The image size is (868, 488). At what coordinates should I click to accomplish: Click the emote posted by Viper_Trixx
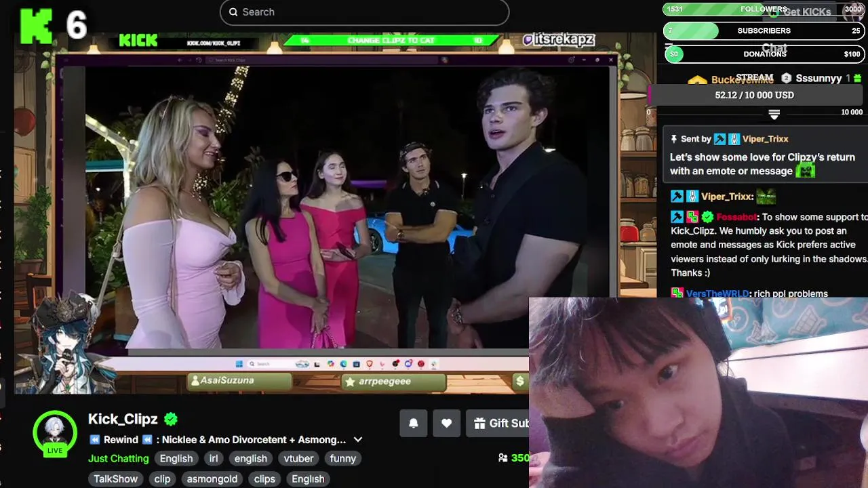(x=766, y=197)
